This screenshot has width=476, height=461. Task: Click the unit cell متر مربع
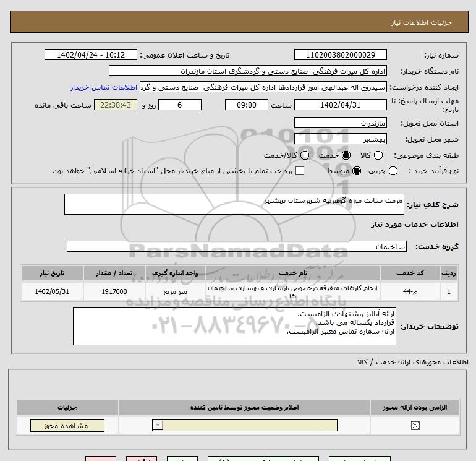tap(175, 291)
